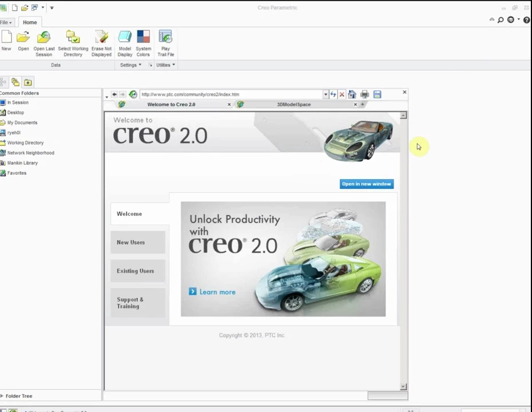Viewport: 532px width, 412px height.
Task: Open the URL address dropdown arrow
Action: coord(325,94)
